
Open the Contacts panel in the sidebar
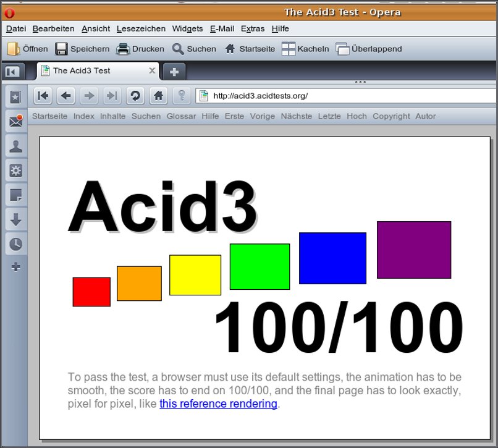coord(15,146)
